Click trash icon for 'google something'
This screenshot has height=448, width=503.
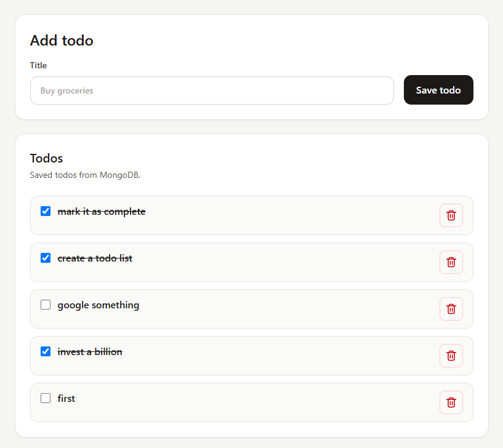[x=451, y=309]
